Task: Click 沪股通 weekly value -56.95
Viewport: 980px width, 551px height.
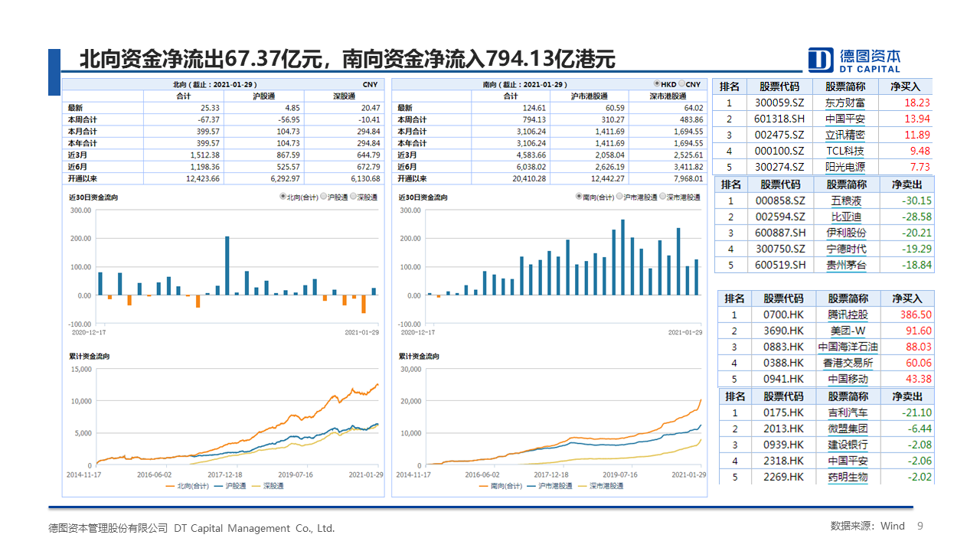Action: pyautogui.click(x=289, y=120)
